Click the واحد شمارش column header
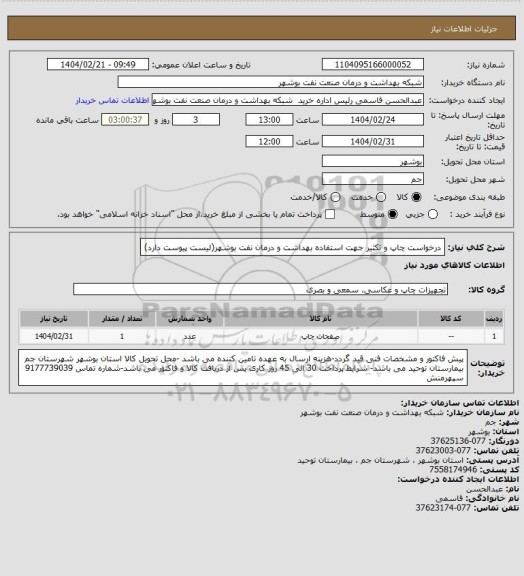Screen dimensions: 524x576 coord(190,318)
